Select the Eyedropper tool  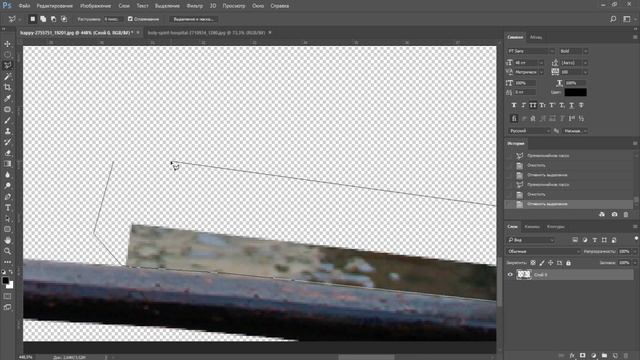point(7,98)
